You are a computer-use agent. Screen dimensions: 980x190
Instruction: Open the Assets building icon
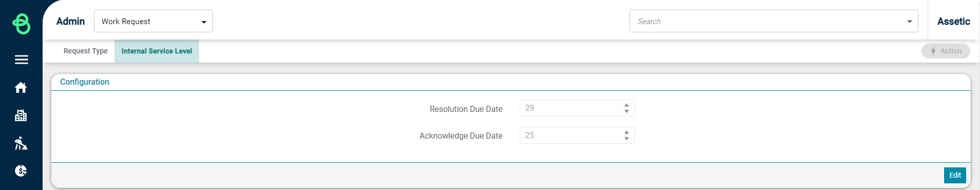21,116
